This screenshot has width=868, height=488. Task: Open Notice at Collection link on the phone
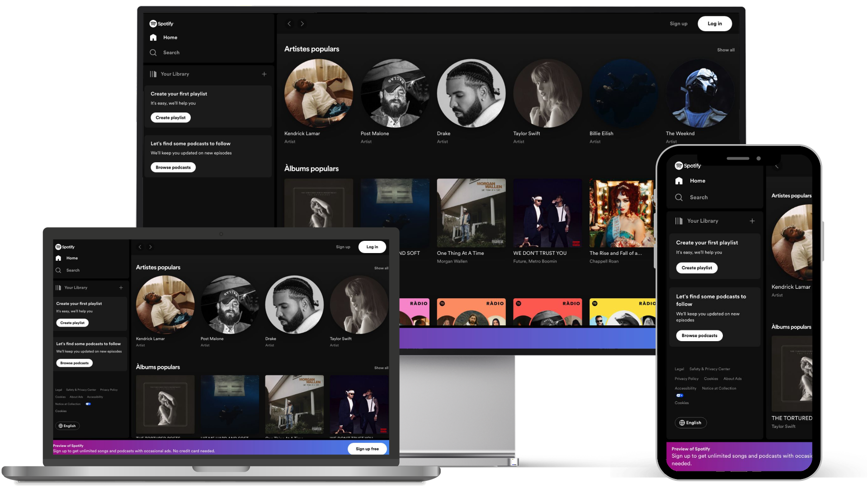pos(719,388)
